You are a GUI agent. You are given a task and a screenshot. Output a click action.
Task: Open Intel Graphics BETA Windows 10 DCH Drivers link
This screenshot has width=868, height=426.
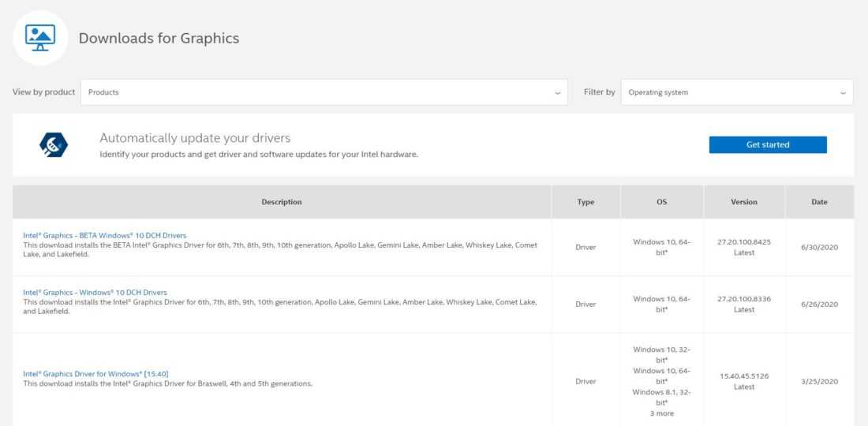tap(105, 235)
